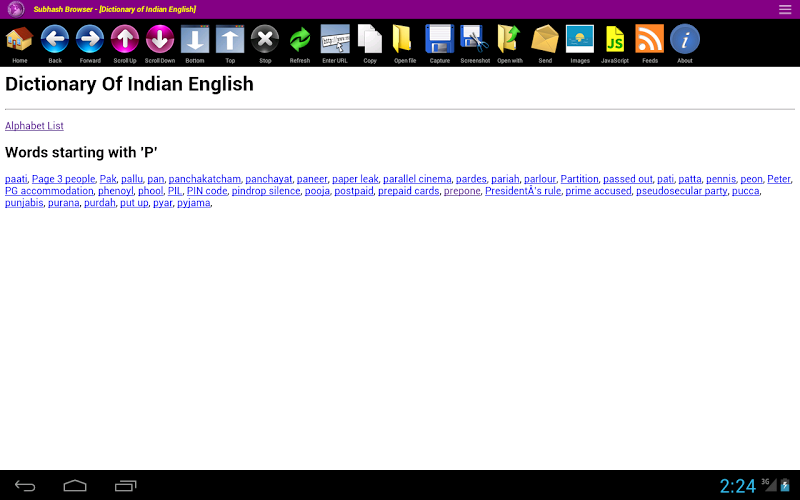The image size is (800, 500).
Task: Open the visited 'prepone' link
Action: (x=462, y=191)
